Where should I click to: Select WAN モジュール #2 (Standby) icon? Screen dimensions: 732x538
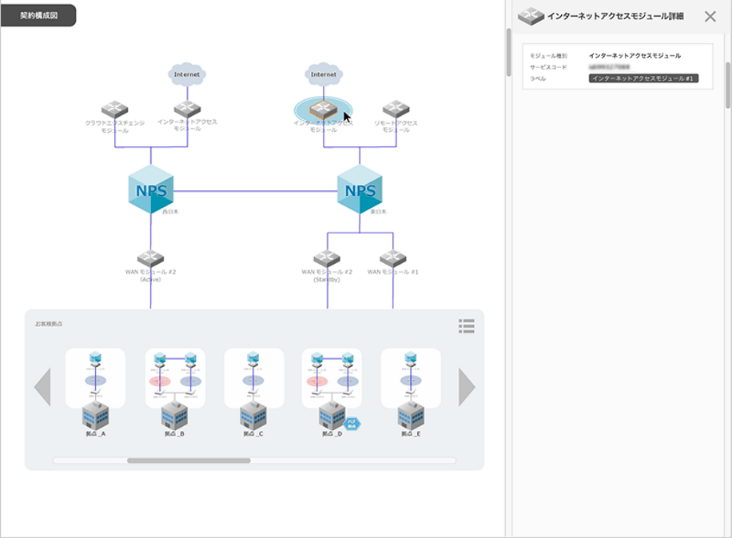pyautogui.click(x=327, y=258)
